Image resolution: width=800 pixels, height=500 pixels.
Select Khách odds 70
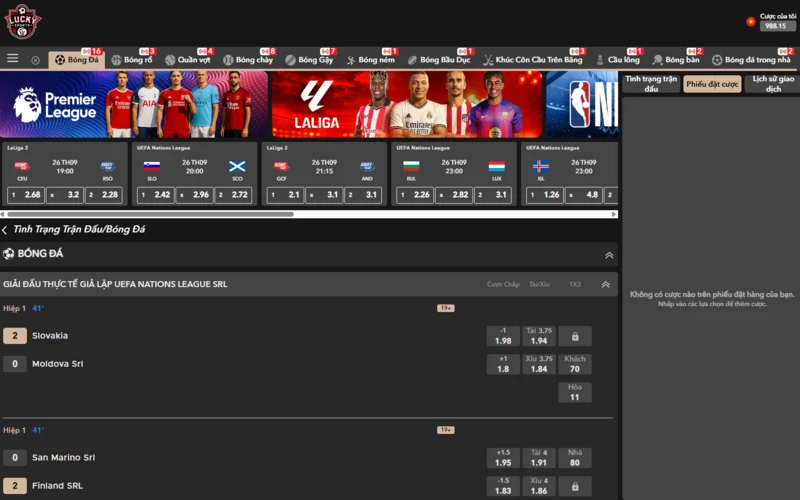point(575,364)
